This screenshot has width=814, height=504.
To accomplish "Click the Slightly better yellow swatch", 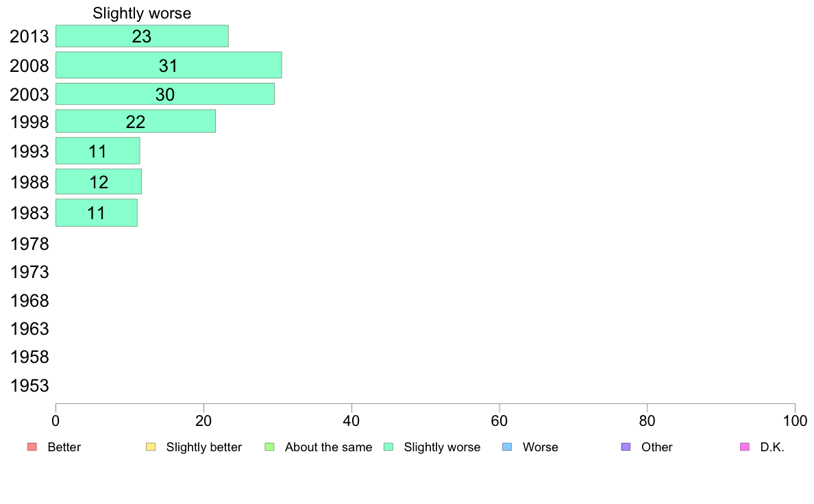I will (151, 447).
